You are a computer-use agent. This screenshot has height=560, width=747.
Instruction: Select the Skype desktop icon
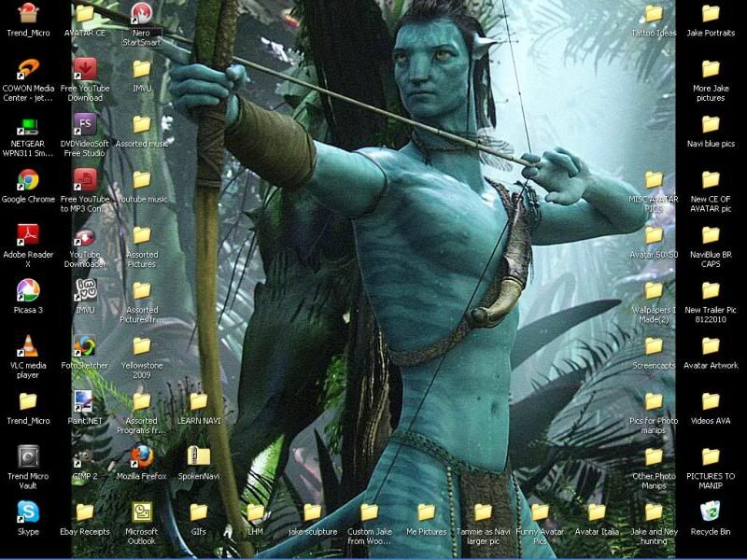[x=28, y=511]
